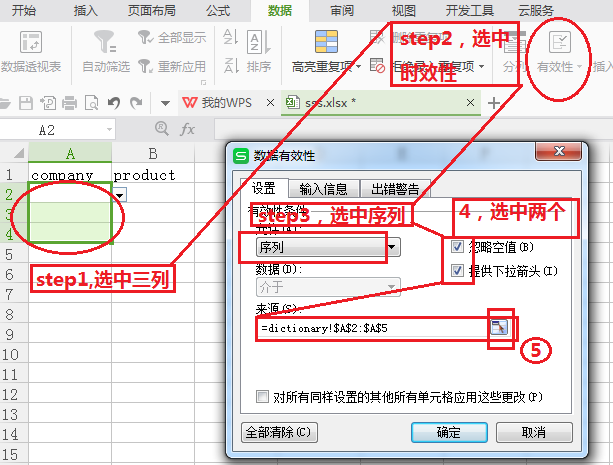This screenshot has width=613, height=465.
Task: Click the PivotTable (数据透视表) icon
Action: [29, 44]
